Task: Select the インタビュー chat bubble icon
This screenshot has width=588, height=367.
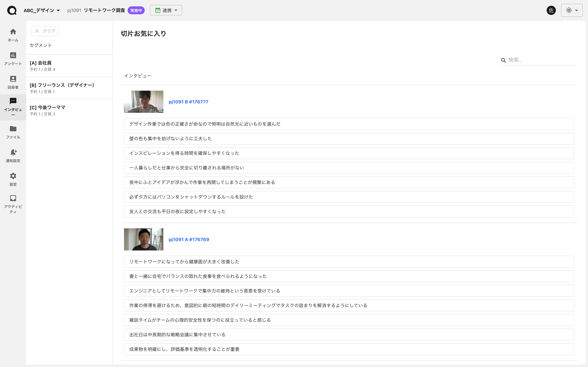Action: click(x=13, y=101)
